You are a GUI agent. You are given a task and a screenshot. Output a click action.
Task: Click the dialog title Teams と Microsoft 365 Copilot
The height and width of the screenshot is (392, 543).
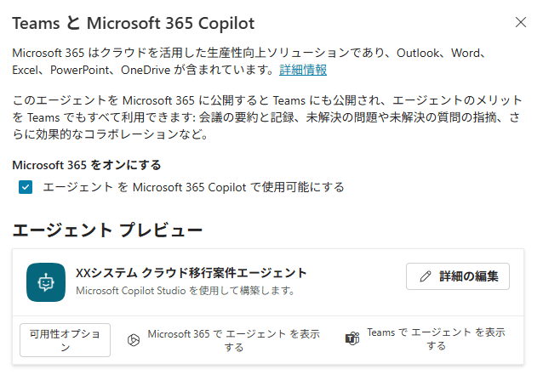(134, 23)
